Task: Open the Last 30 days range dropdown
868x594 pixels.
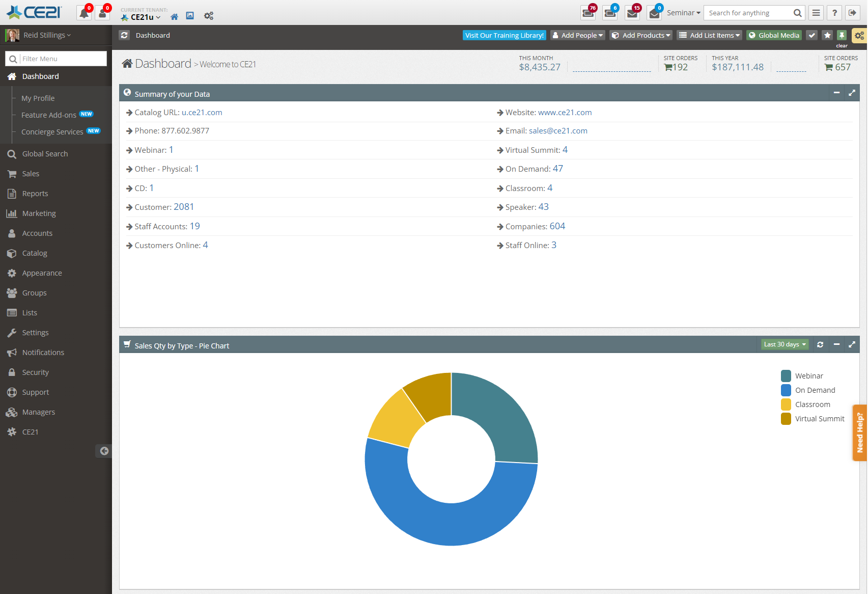Action: tap(785, 345)
